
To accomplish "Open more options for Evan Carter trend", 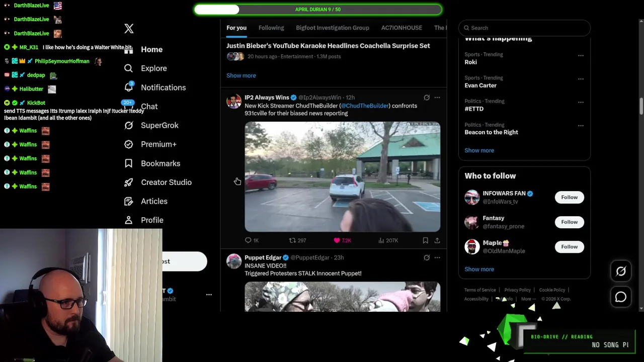I will (x=581, y=79).
